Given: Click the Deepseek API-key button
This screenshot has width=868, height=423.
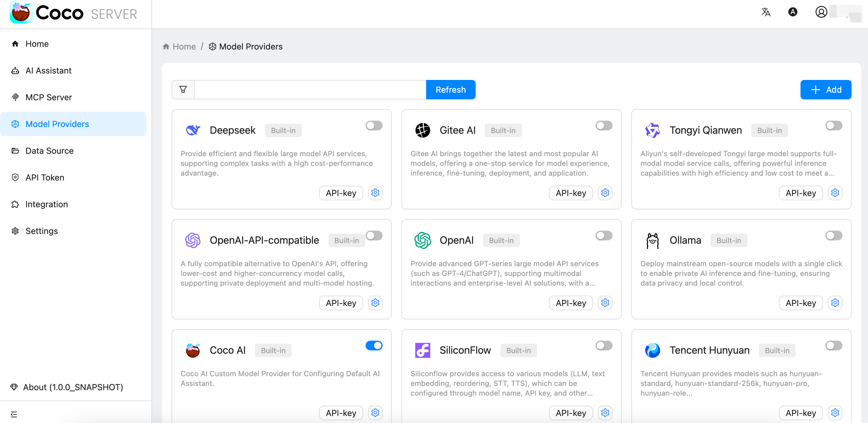Looking at the screenshot, I should point(341,193).
